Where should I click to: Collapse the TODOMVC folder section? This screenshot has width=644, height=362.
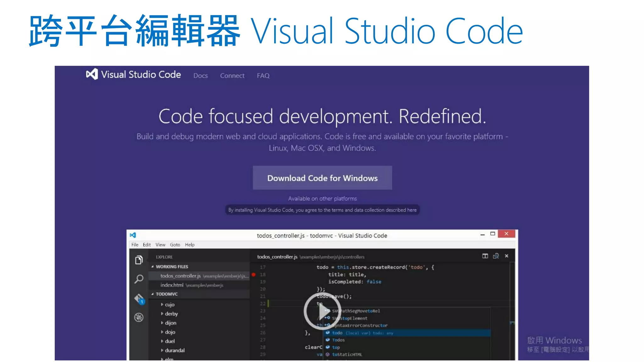pyautogui.click(x=153, y=294)
